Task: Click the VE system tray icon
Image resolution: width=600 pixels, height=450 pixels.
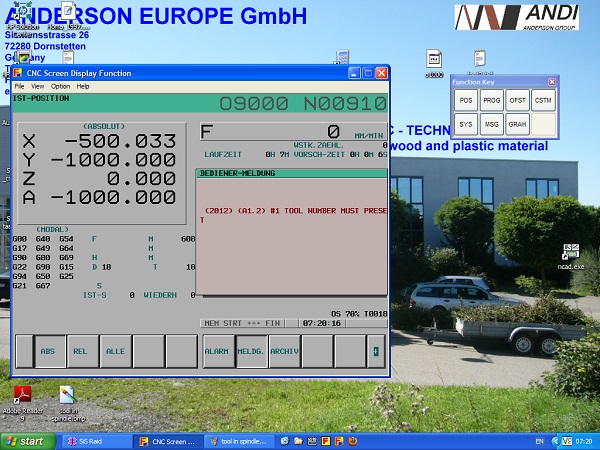Action: 567,441
